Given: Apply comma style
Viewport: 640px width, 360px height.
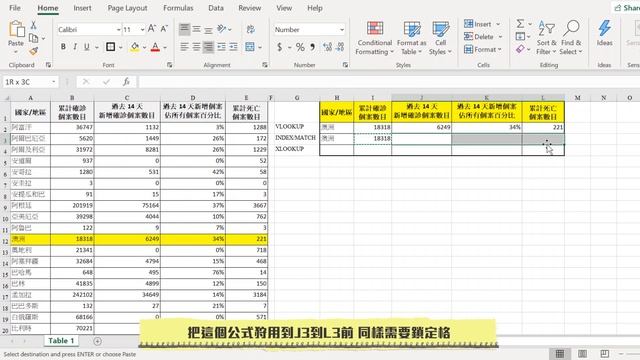Looking at the screenshot, I should [x=312, y=47].
